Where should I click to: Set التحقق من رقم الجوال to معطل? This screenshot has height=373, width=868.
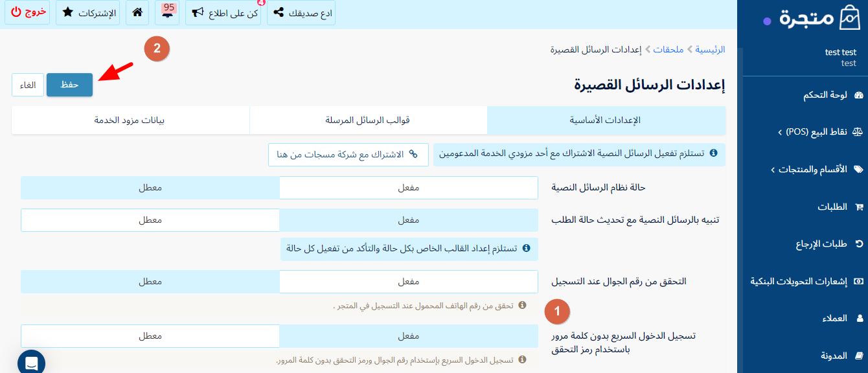point(150,282)
